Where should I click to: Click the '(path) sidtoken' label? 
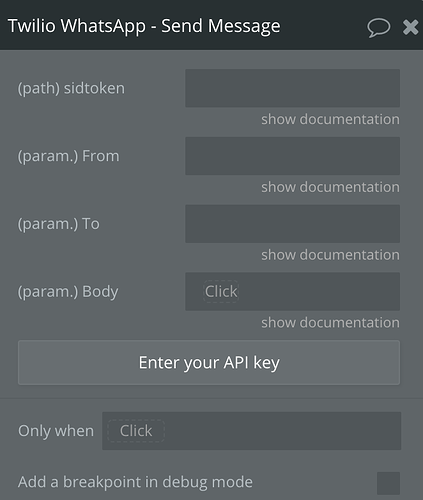click(71, 88)
